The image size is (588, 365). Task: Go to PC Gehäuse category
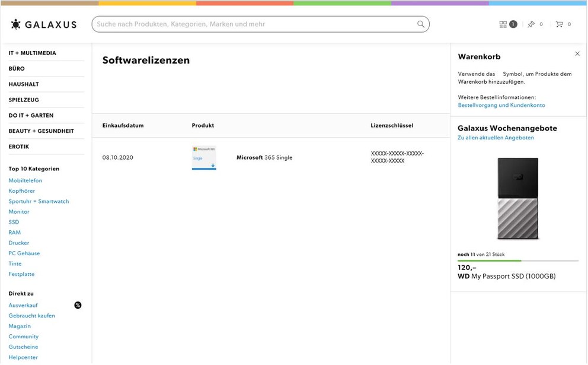24,253
